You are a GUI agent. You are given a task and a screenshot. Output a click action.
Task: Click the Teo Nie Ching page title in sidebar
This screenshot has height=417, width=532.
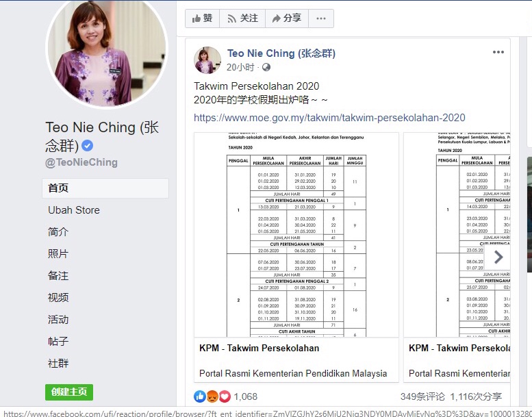pos(102,136)
